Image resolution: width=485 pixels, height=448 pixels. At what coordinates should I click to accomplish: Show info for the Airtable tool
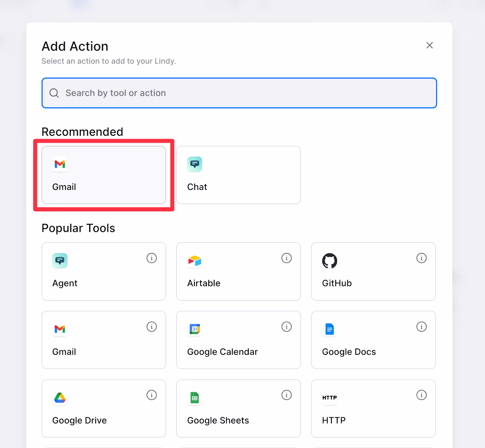pyautogui.click(x=286, y=258)
